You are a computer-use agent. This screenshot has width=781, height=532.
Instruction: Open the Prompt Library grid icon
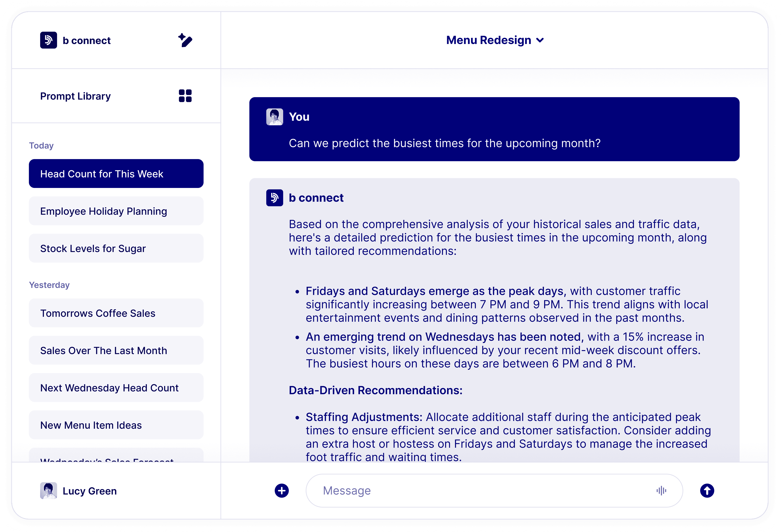(x=185, y=96)
